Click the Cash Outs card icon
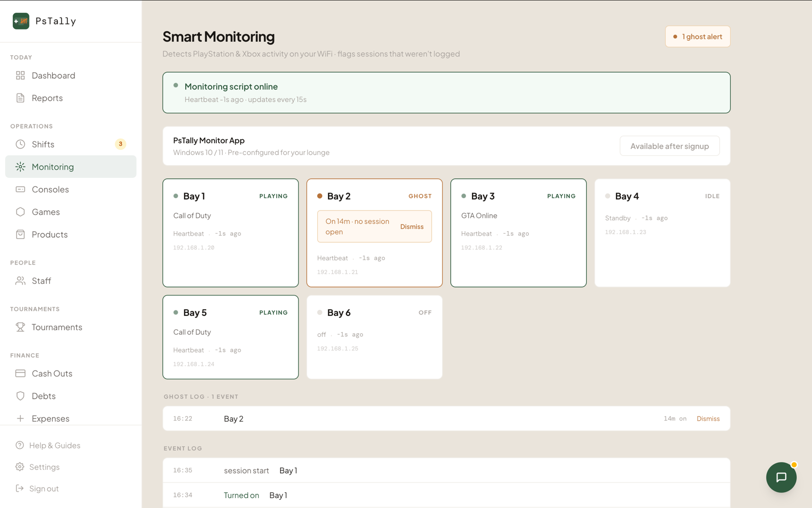Screen dimensions: 812x508 coord(20,373)
